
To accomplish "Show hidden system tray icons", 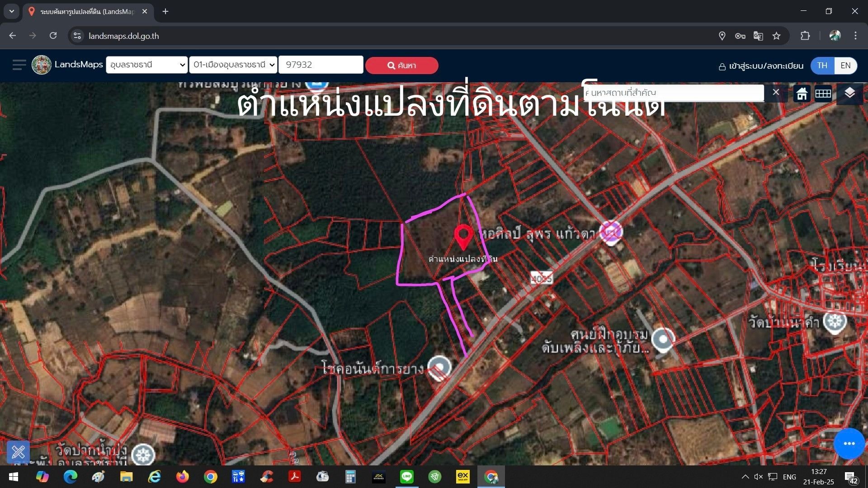I will (745, 477).
